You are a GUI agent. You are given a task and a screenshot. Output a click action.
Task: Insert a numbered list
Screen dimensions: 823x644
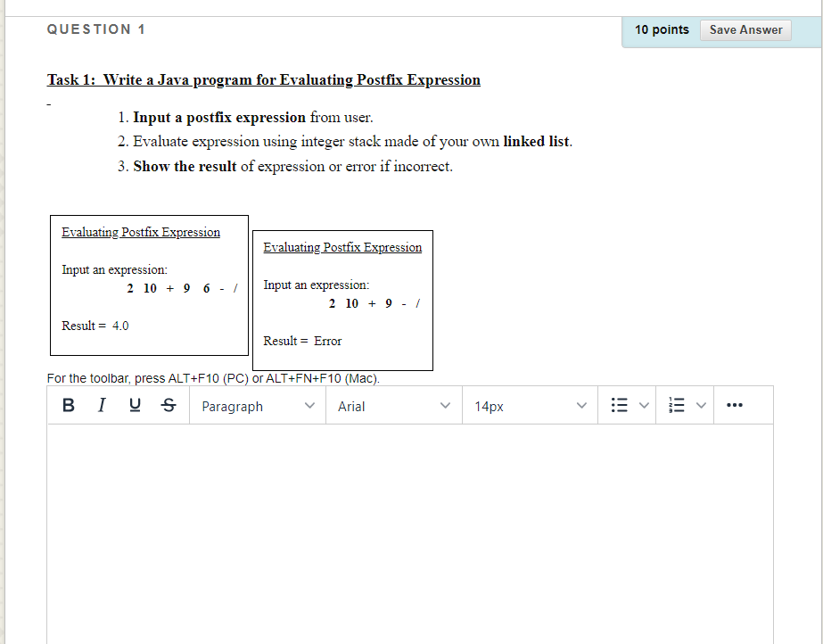pyautogui.click(x=677, y=405)
